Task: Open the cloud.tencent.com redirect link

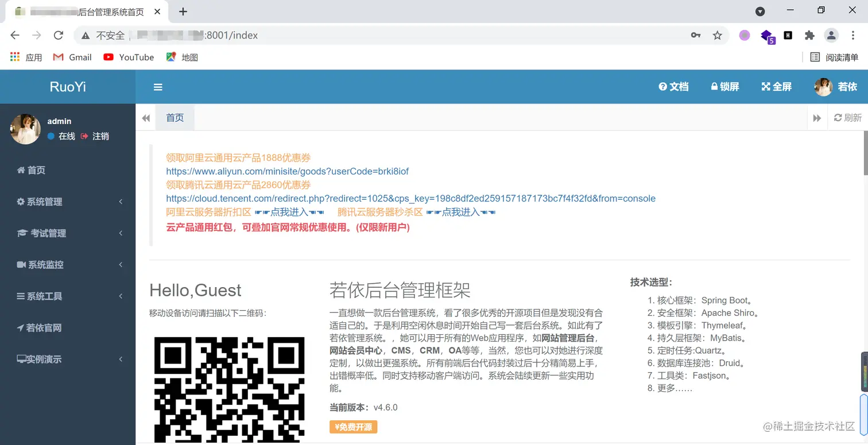Action: click(x=410, y=199)
